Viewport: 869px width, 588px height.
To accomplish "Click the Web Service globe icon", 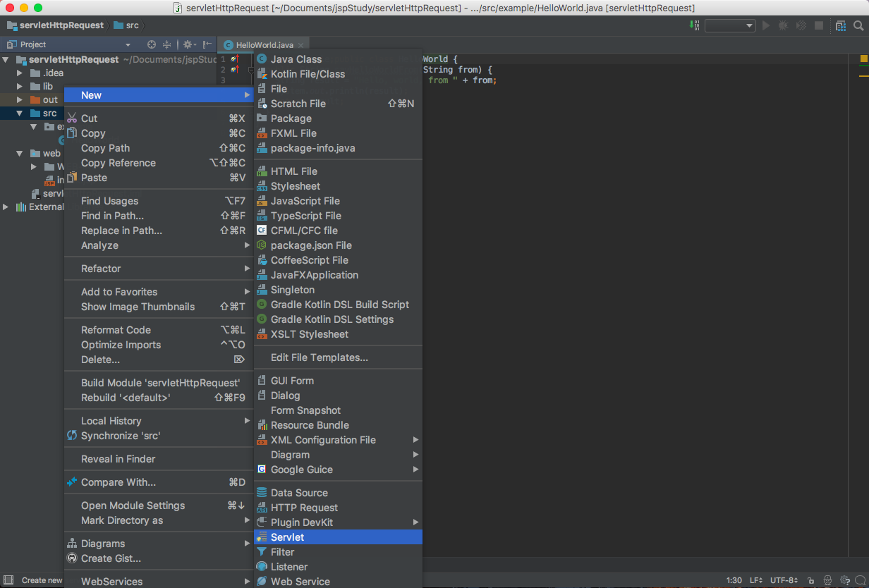I will click(262, 582).
